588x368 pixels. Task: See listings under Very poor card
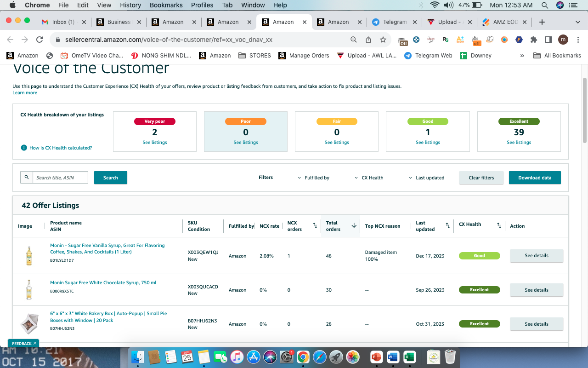coord(155,143)
